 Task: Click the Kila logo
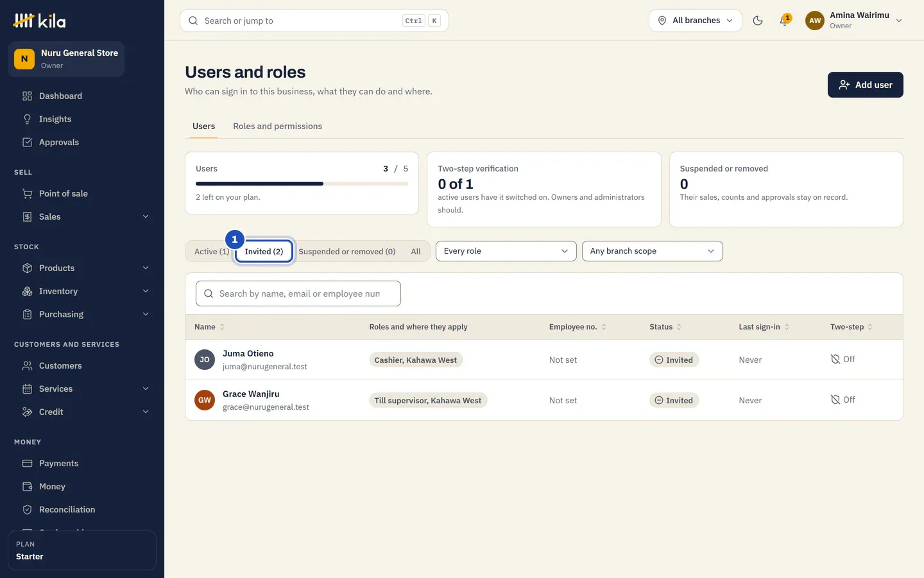[40, 21]
